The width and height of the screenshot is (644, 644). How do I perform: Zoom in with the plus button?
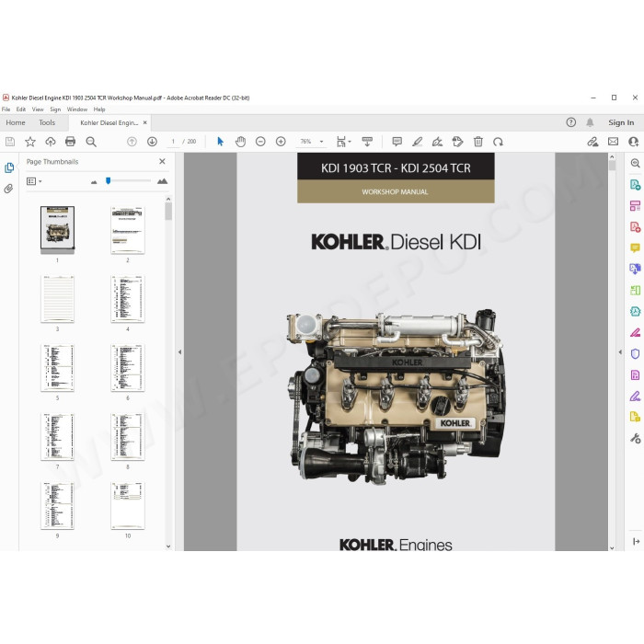pos(281,142)
